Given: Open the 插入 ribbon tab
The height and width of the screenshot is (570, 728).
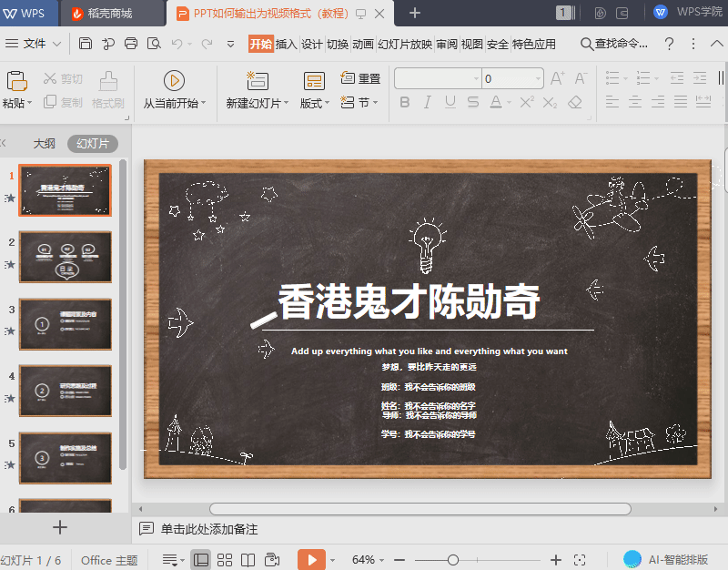Looking at the screenshot, I should 286,44.
